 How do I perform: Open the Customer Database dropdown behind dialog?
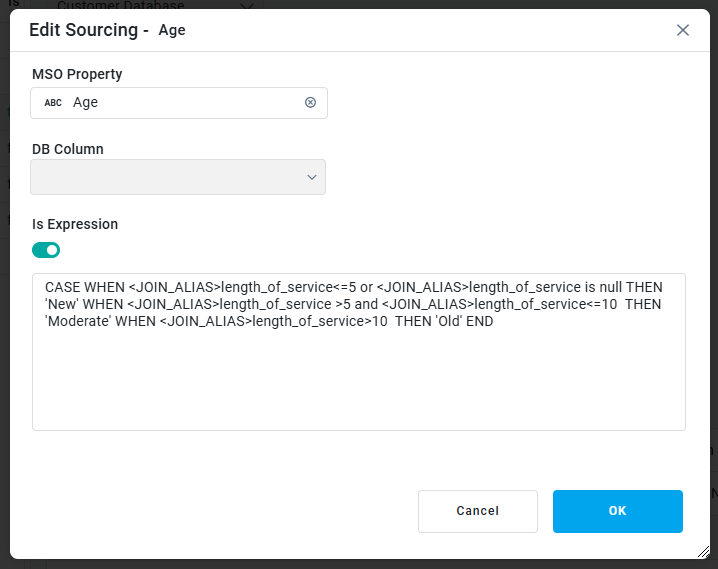155,5
